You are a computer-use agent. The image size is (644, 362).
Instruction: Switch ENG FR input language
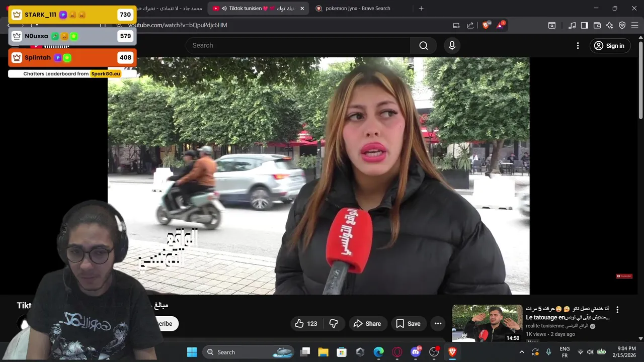click(x=565, y=352)
